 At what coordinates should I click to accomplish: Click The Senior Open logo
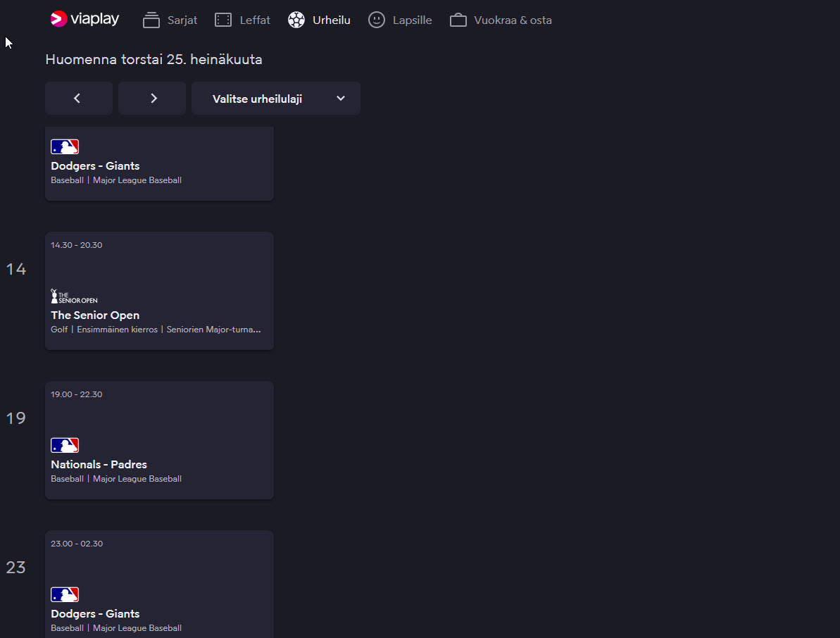[74, 296]
